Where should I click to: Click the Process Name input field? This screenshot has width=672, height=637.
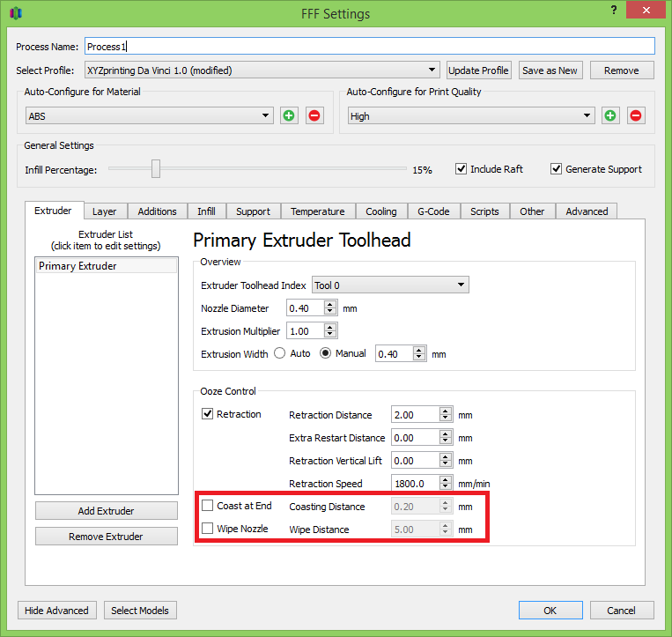[369, 46]
